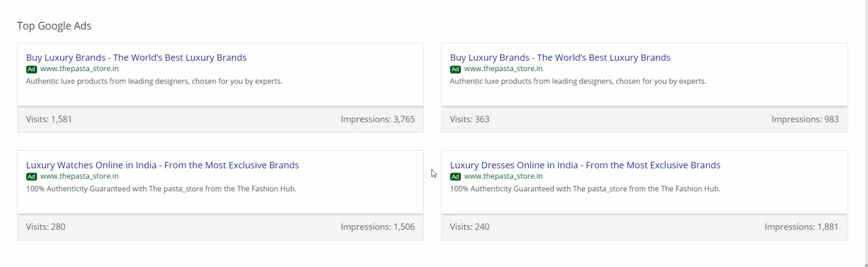
Task: Open the Buy Luxury Brands ad with 1,581 visits
Action: click(x=136, y=57)
